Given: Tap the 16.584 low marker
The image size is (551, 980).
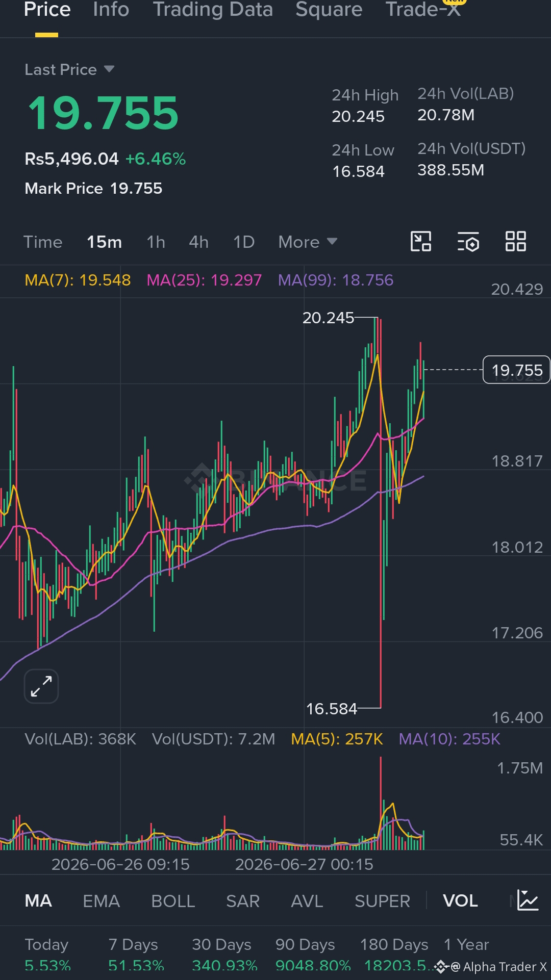Looking at the screenshot, I should point(332,709).
